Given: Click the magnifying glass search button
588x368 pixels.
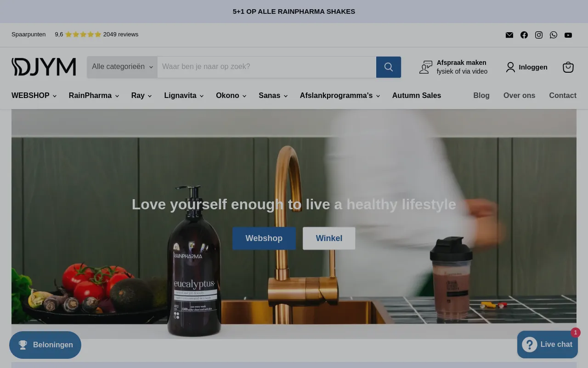Looking at the screenshot, I should (389, 67).
